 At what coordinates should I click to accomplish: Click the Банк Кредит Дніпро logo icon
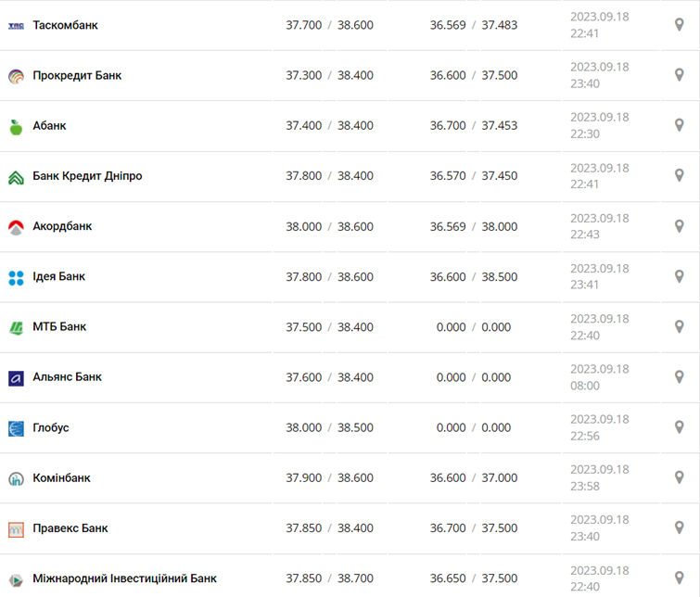pos(16,177)
